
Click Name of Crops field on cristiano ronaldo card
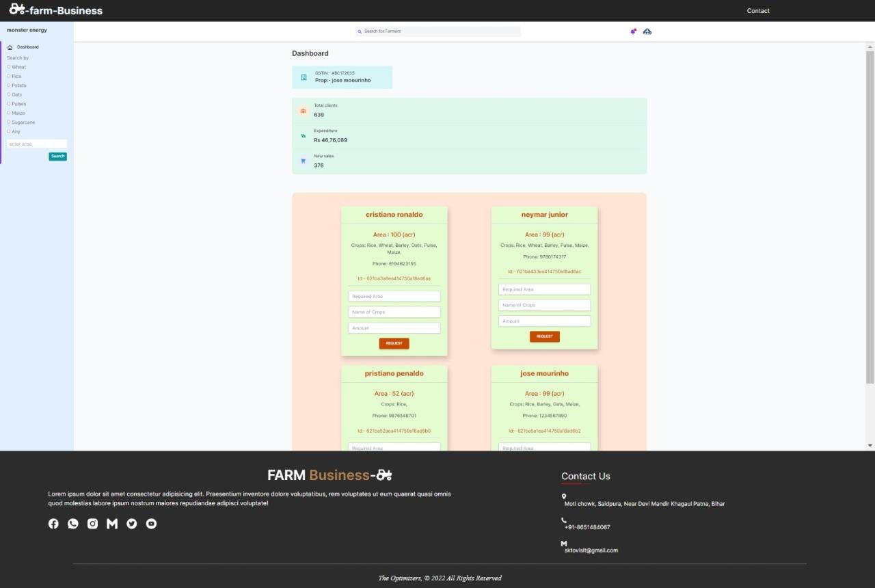394,312
